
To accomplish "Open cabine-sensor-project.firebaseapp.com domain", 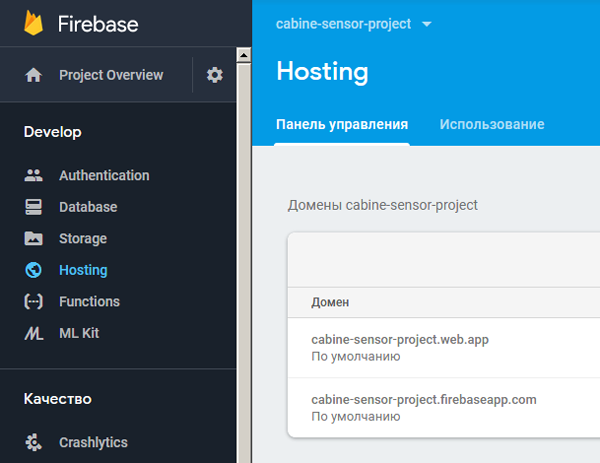I will 424,399.
